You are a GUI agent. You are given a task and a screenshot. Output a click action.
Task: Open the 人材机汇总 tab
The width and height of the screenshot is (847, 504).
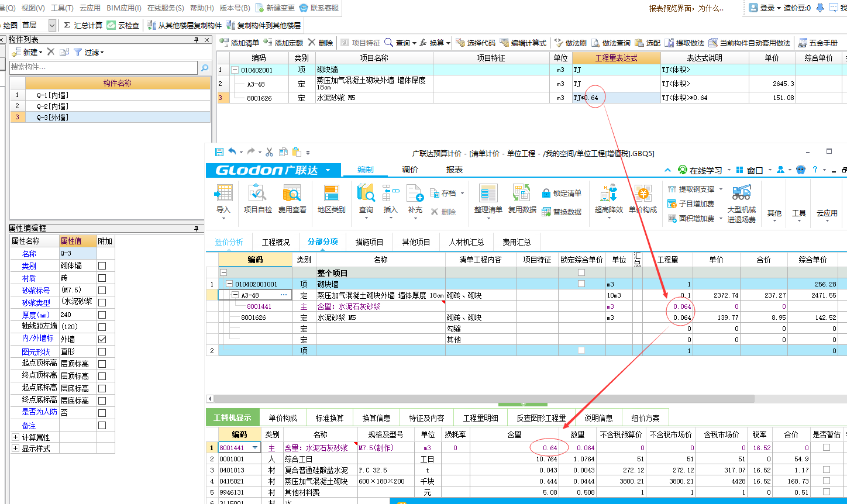tap(466, 241)
